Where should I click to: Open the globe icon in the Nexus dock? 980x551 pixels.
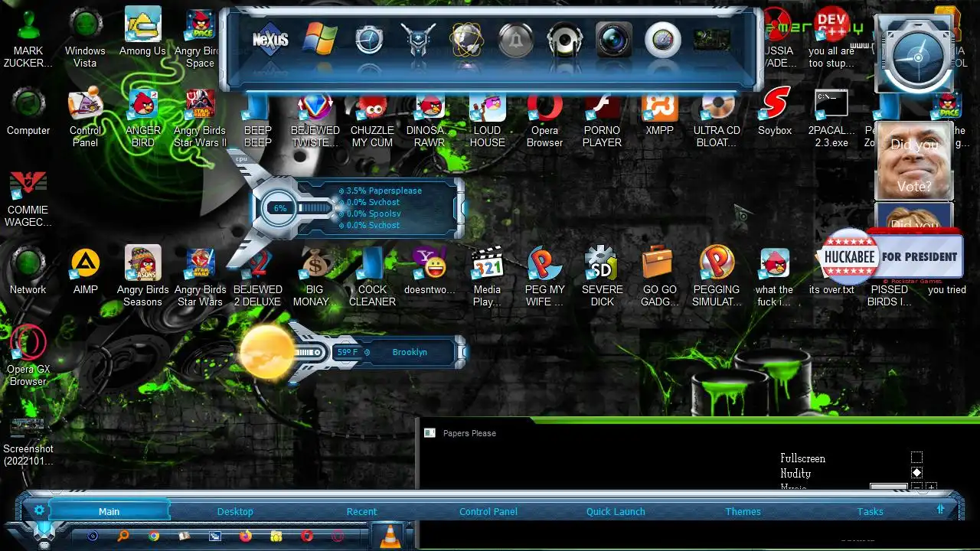point(467,40)
